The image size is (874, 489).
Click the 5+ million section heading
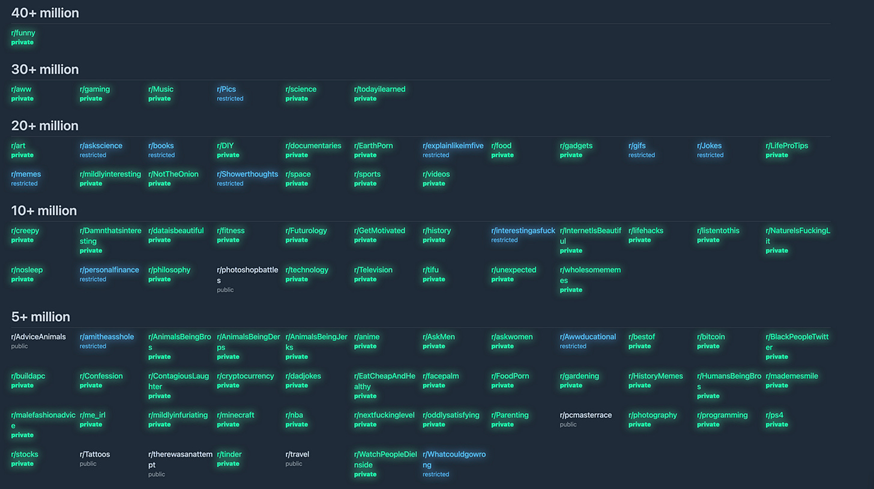(41, 317)
